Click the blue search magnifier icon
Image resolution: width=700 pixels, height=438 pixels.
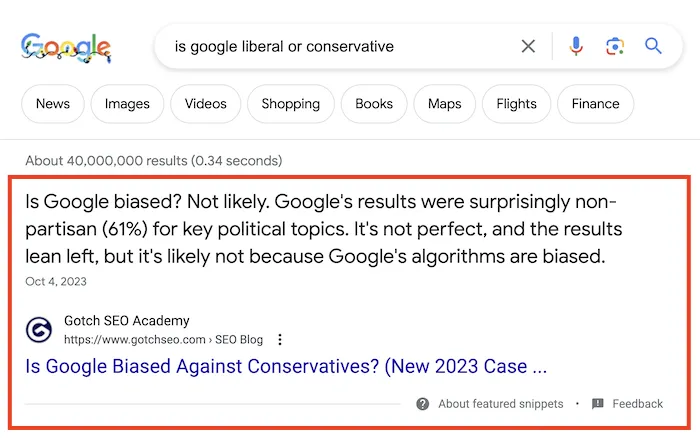(x=654, y=46)
